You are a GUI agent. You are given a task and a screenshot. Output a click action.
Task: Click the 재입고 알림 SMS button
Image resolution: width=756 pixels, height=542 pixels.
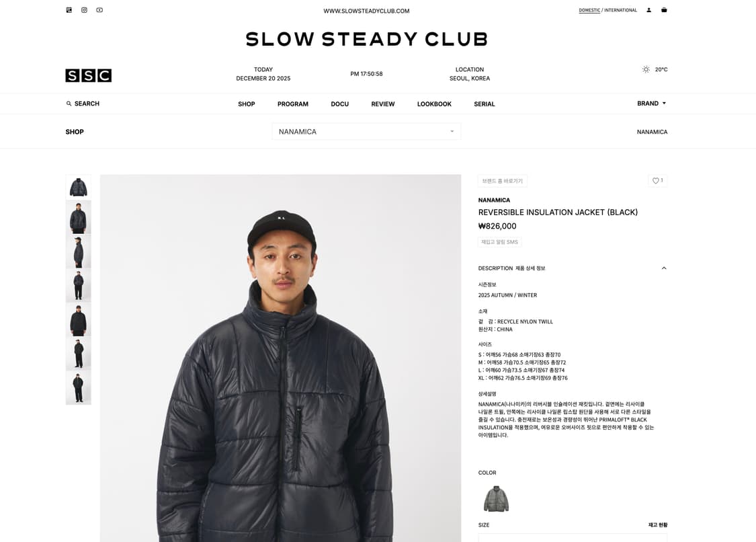499,242
